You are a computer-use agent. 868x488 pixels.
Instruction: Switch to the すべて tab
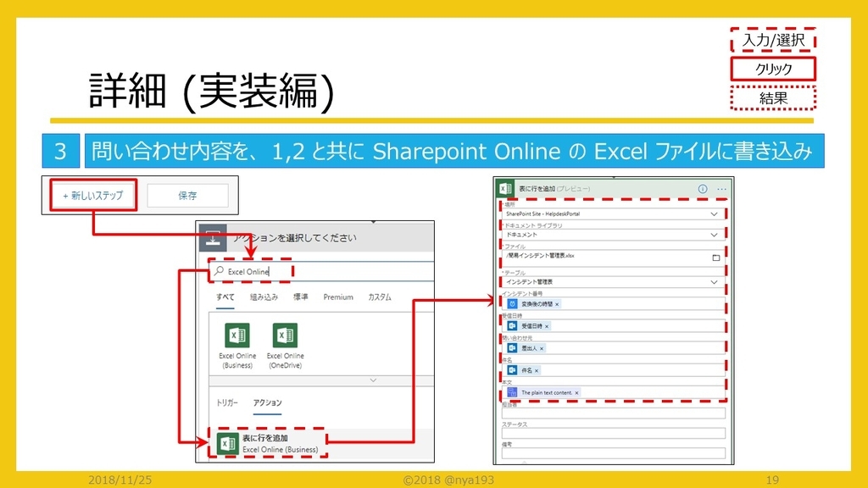pyautogui.click(x=225, y=297)
